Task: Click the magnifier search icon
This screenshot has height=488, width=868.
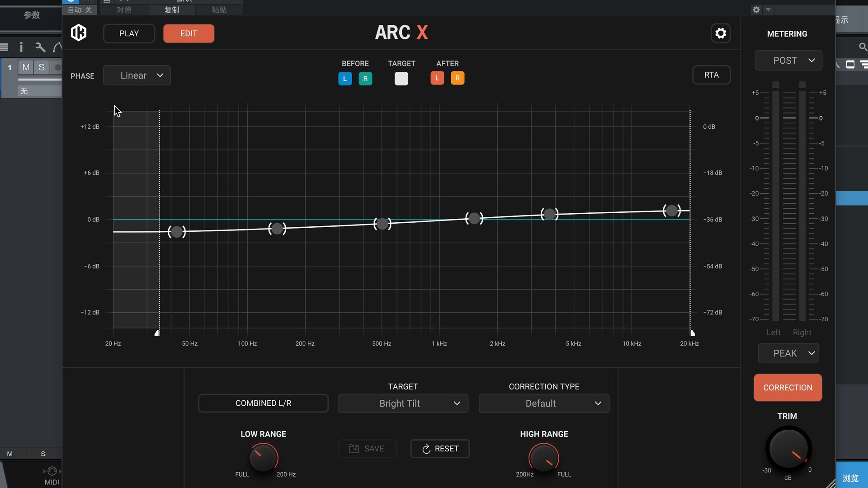Action: [862, 47]
